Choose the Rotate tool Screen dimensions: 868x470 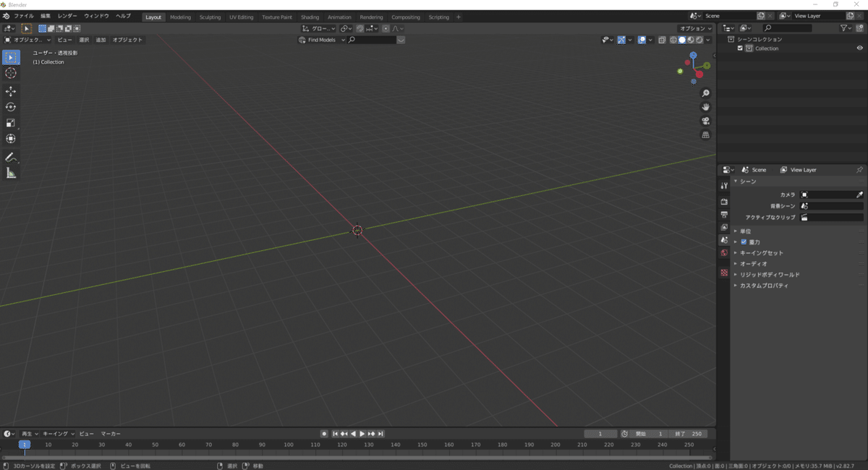[x=11, y=107]
